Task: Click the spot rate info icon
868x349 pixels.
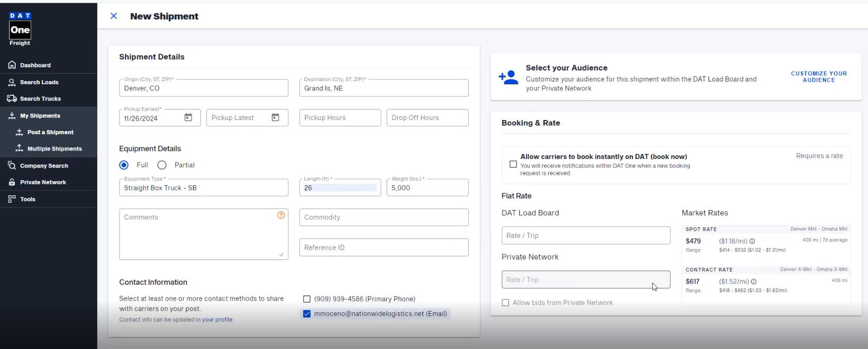Action: pos(752,241)
